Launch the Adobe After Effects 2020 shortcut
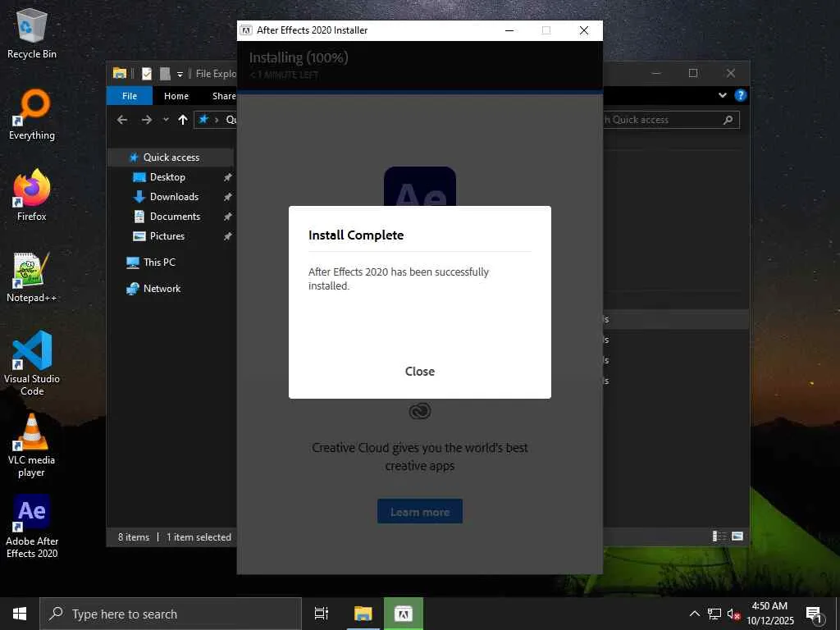Screen dimensions: 840x630 32,527
